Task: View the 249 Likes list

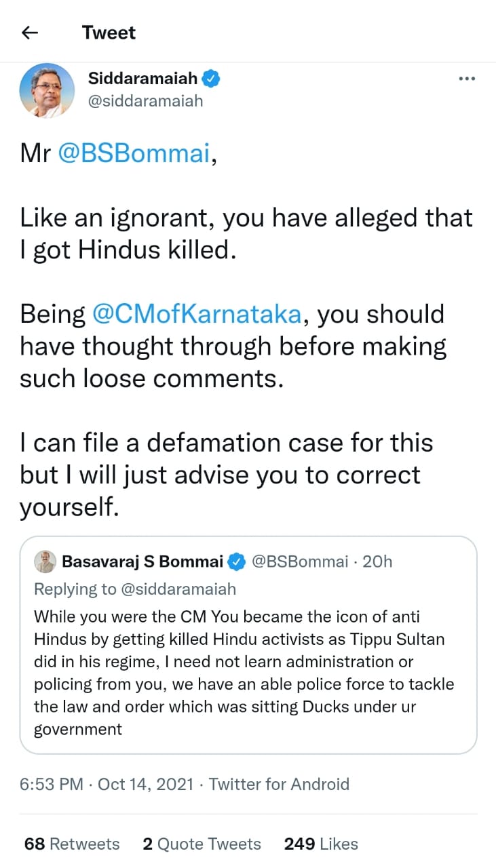Action: click(x=321, y=844)
